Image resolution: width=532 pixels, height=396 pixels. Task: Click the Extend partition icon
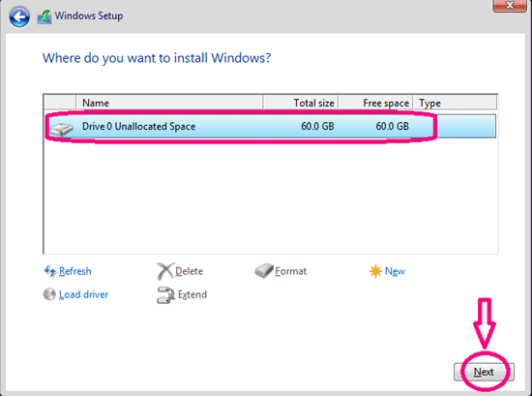pyautogui.click(x=165, y=294)
